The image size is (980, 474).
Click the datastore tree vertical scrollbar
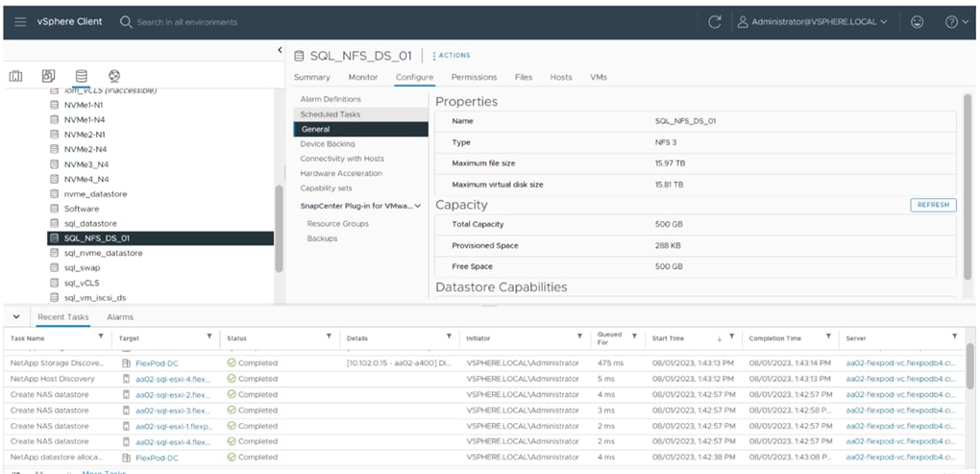279,228
